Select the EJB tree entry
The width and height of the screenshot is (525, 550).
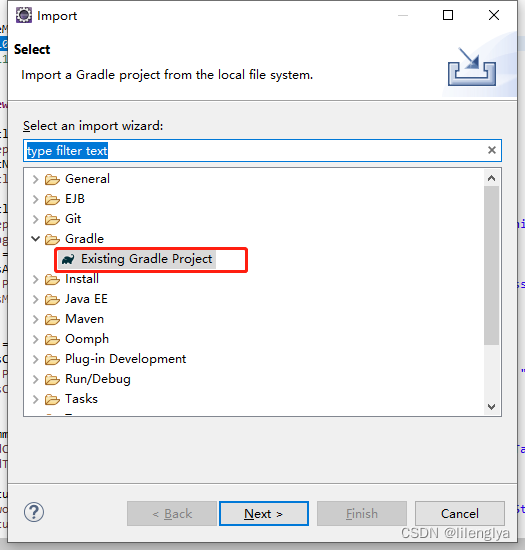tap(75, 199)
